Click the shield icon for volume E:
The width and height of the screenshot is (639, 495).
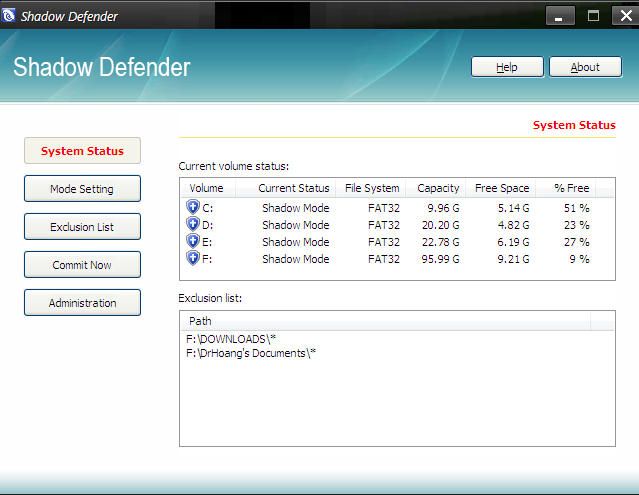tap(193, 241)
